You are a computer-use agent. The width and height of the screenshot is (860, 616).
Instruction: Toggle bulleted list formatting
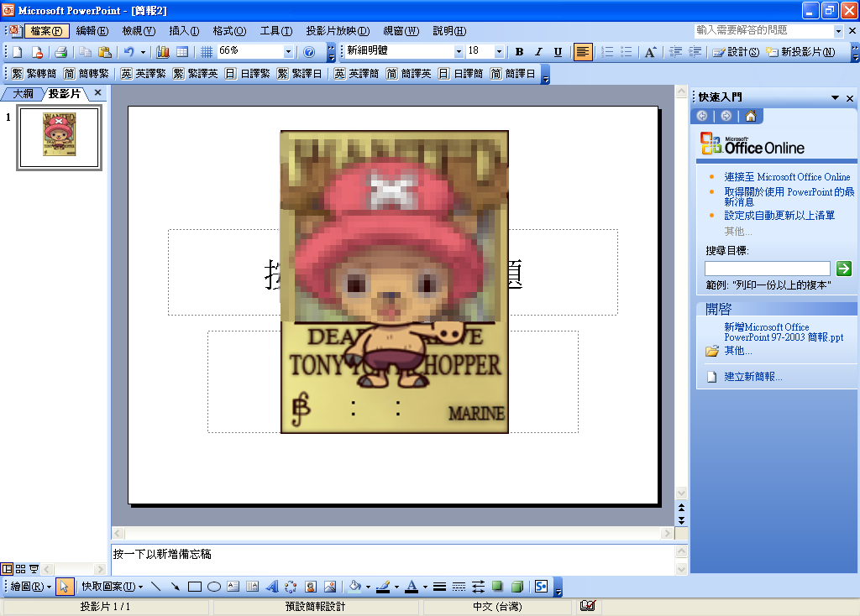point(626,52)
